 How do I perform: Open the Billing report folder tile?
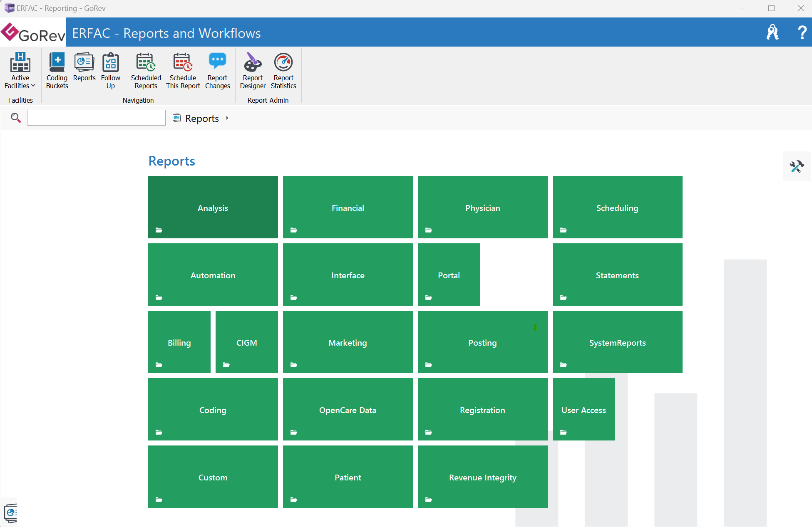click(x=179, y=342)
